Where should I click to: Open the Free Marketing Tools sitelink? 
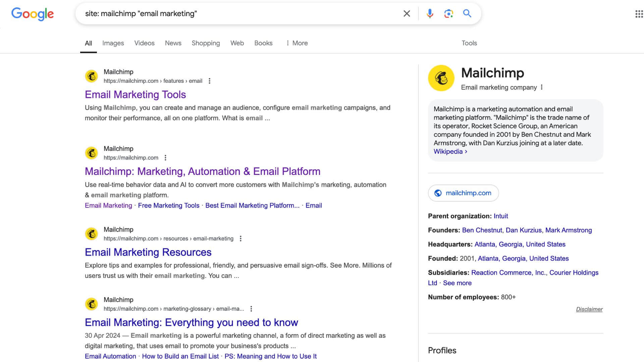[x=169, y=205]
